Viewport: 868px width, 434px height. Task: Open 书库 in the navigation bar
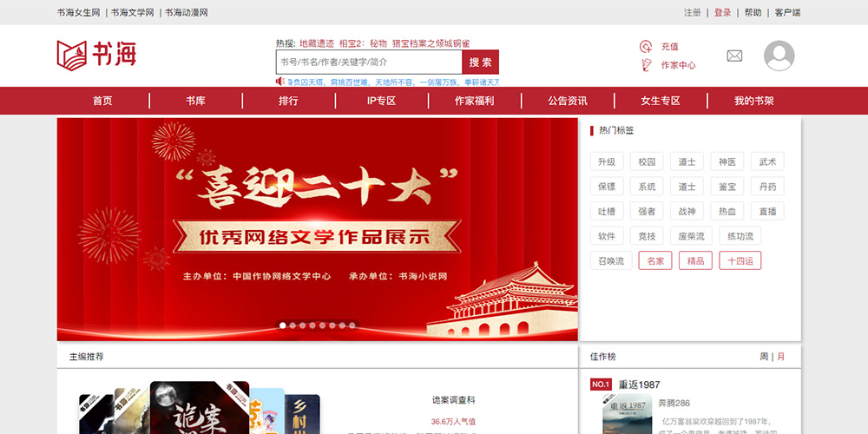click(195, 101)
